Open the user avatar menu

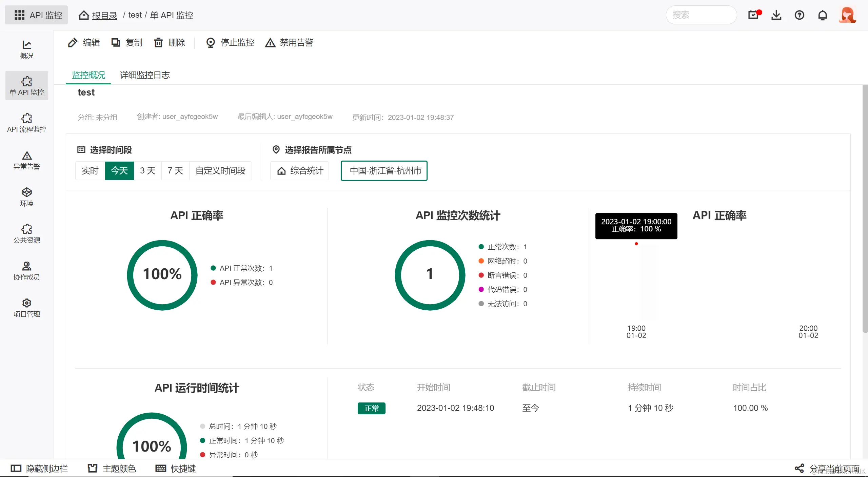point(847,15)
